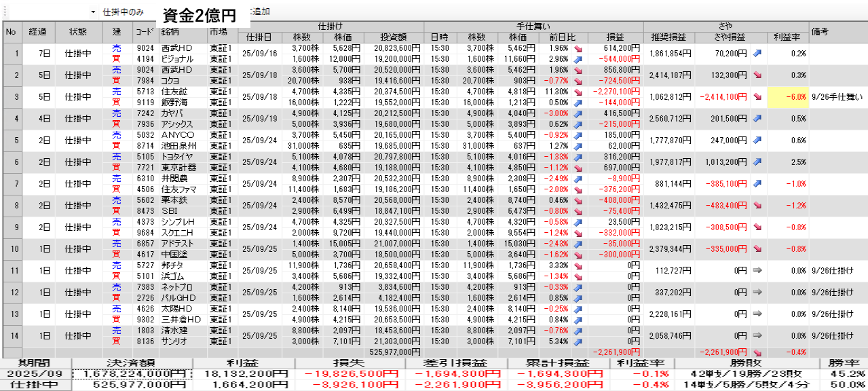868x391 pixels.
Task: Click red arrow beside 栗本鉄 0.46% change
Action: 578,200
